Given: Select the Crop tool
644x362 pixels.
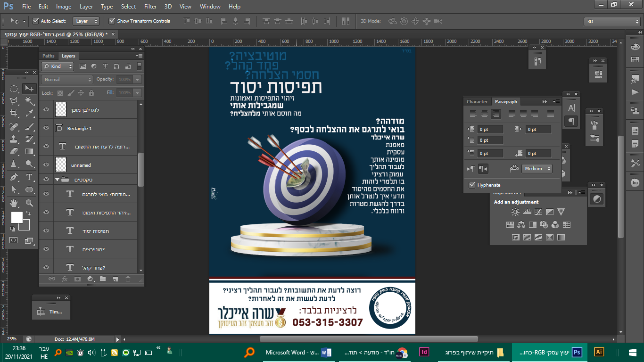Looking at the screenshot, I should click(x=14, y=114).
